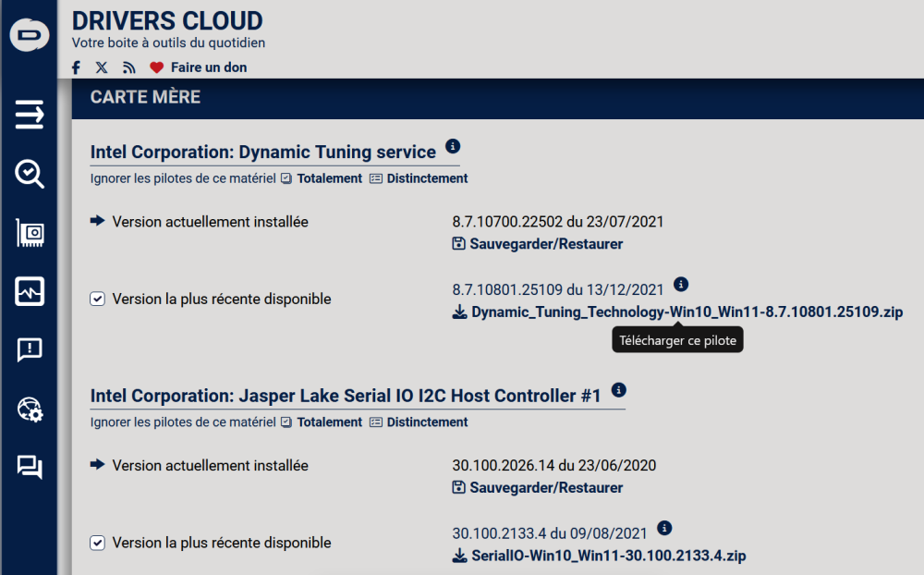Click download icon before SerialIO zip file
The width and height of the screenshot is (924, 575).
[x=459, y=556]
